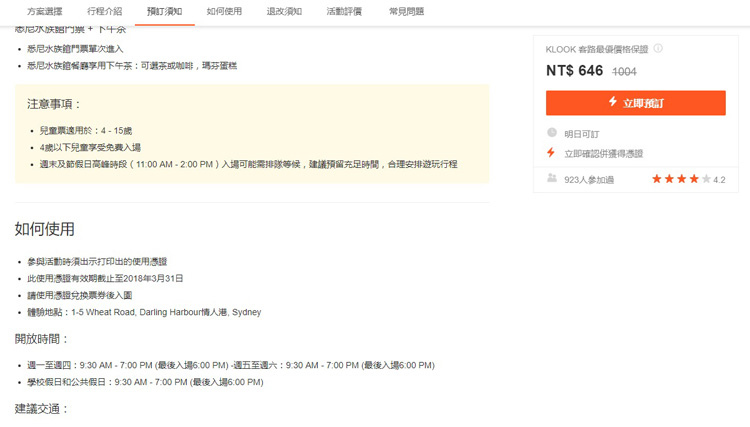Click the address 1-5 Wheat Road, Darling Harbour
750x427 pixels.
coord(144,312)
